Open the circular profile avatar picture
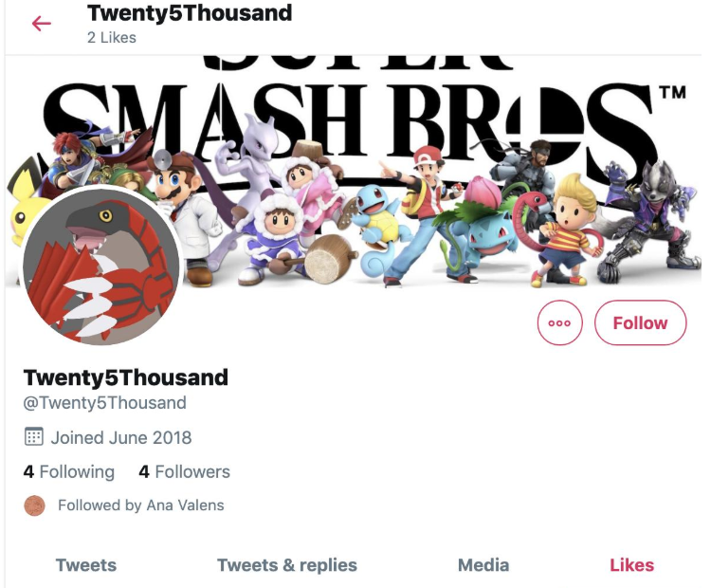This screenshot has width=711, height=588. tap(101, 265)
